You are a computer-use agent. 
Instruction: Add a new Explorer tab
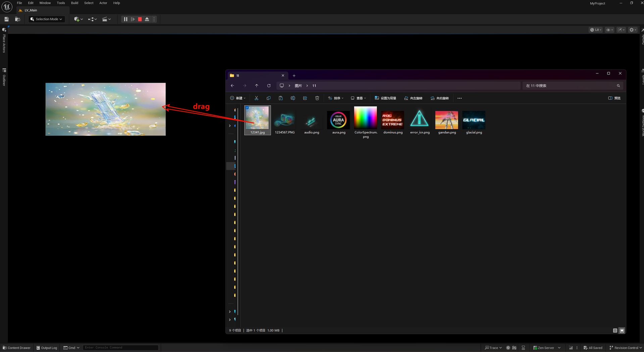coord(294,76)
